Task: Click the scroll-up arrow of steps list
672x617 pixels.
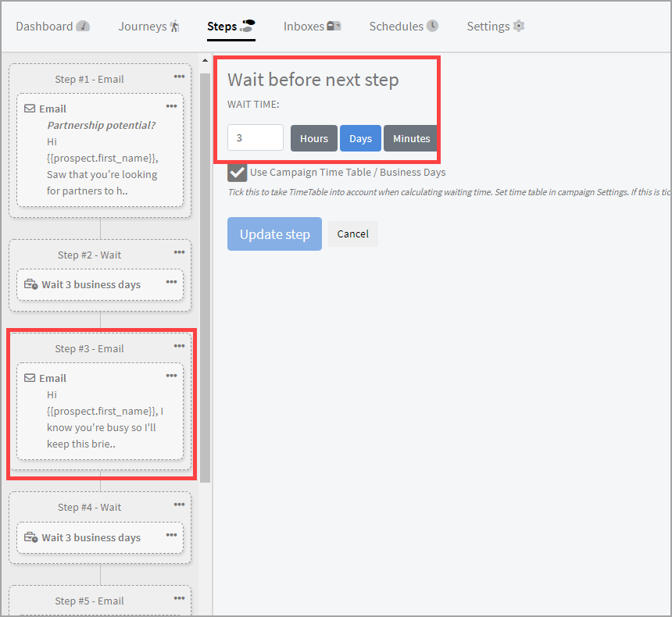Action: tap(205, 61)
